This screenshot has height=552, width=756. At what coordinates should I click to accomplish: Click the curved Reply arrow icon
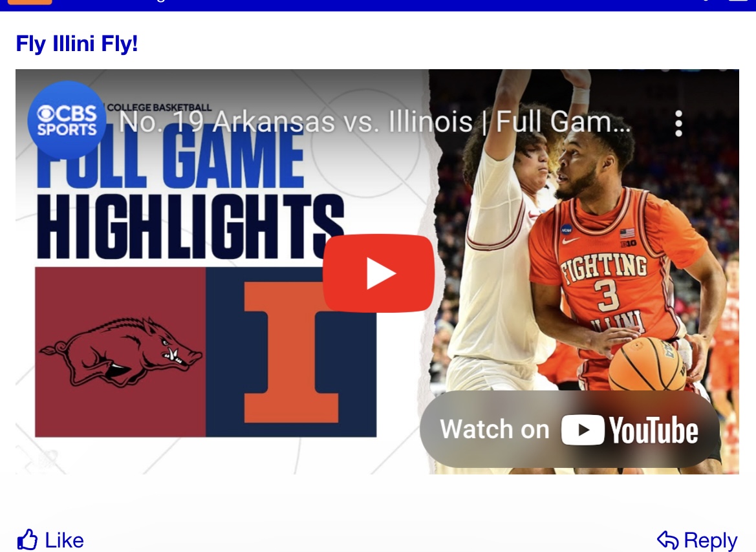click(668, 540)
